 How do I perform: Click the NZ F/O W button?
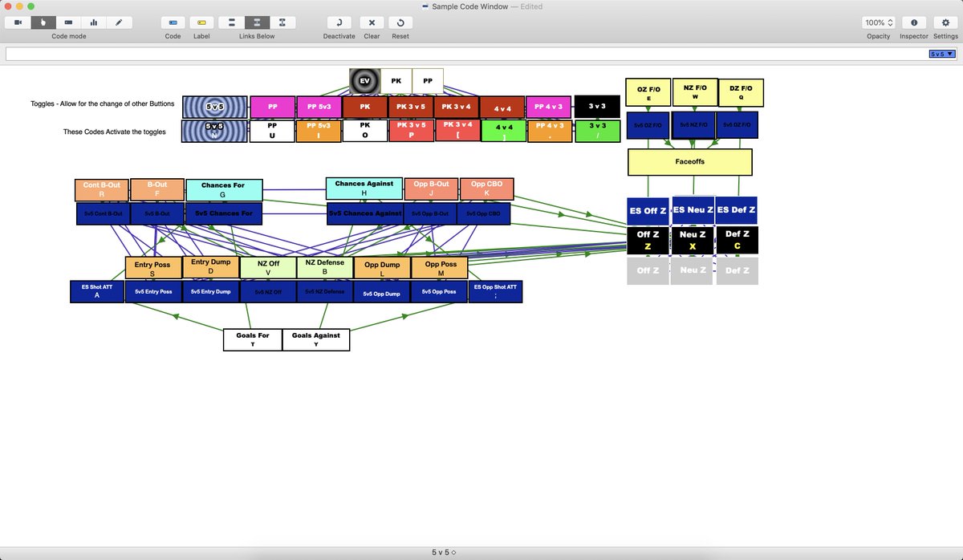pyautogui.click(x=695, y=92)
